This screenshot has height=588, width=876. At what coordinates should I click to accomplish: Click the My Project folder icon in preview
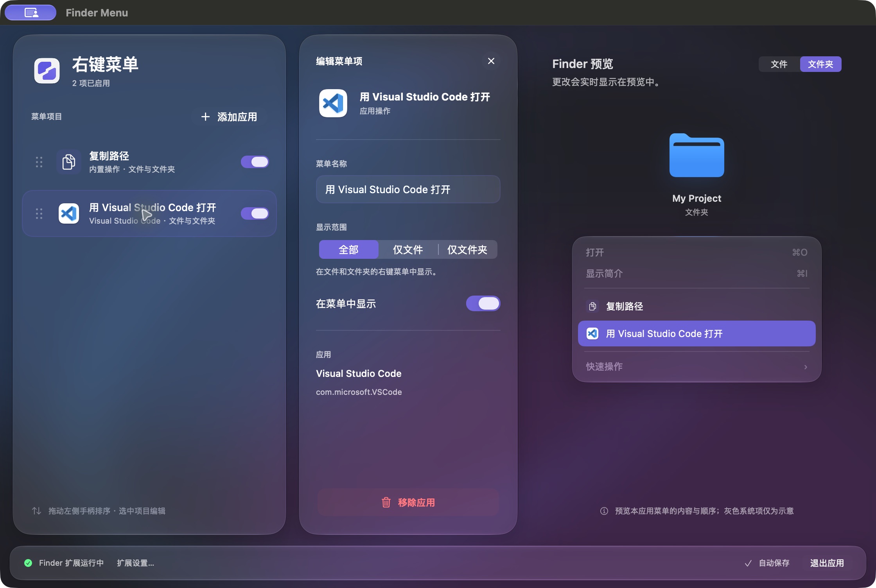[696, 155]
